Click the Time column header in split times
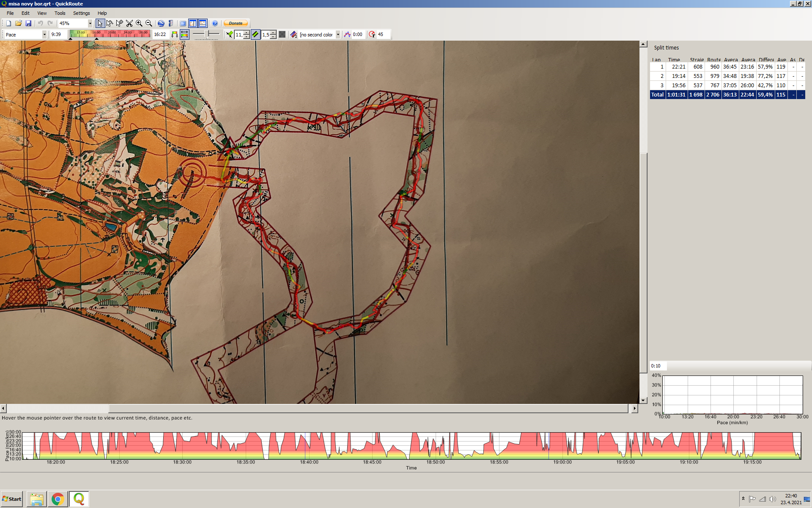The image size is (812, 508). [x=676, y=60]
